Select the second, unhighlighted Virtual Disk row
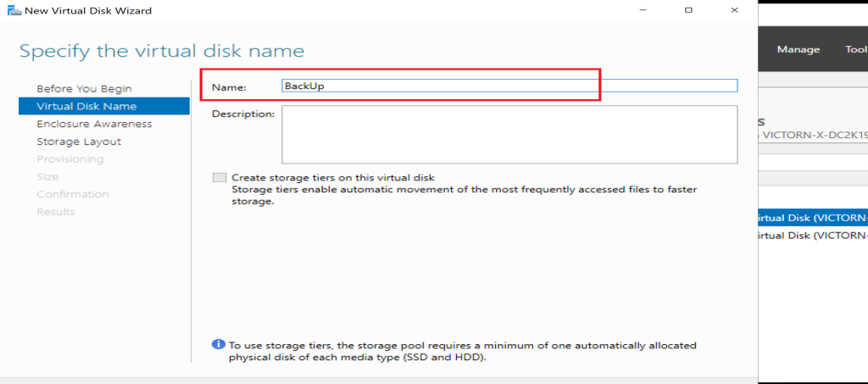 point(812,236)
